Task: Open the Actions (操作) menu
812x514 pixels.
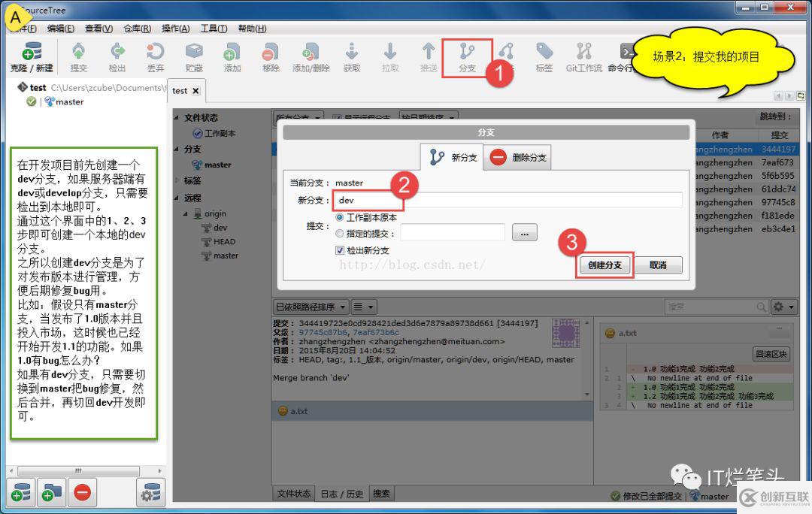Action: 175,29
